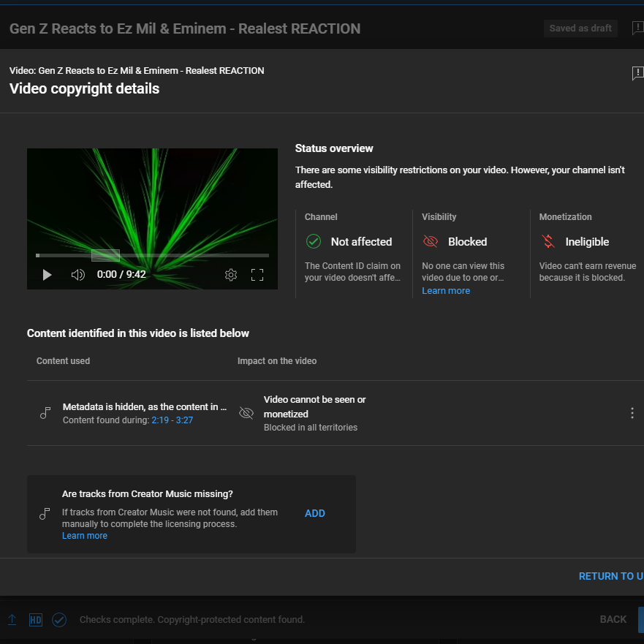
Task: Click the green Not affected checkmark
Action: (314, 242)
